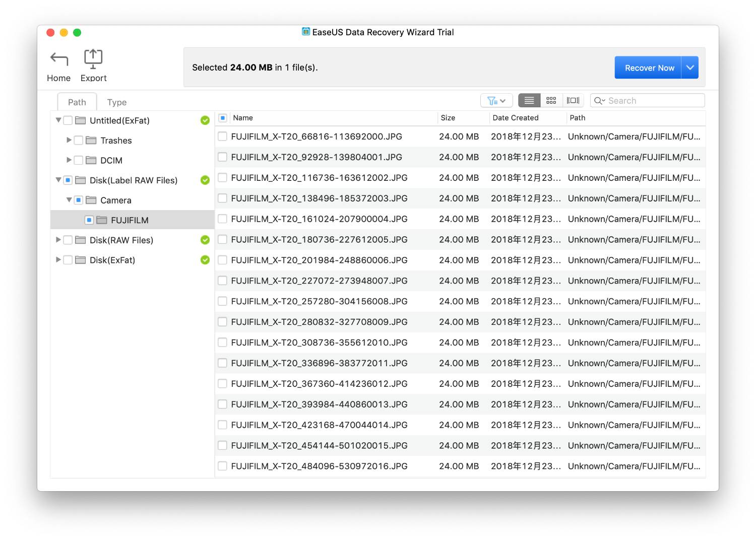
Task: Select file FUJIFILM_X-T20_336896-383772011.JPG row
Action: [x=460, y=363]
